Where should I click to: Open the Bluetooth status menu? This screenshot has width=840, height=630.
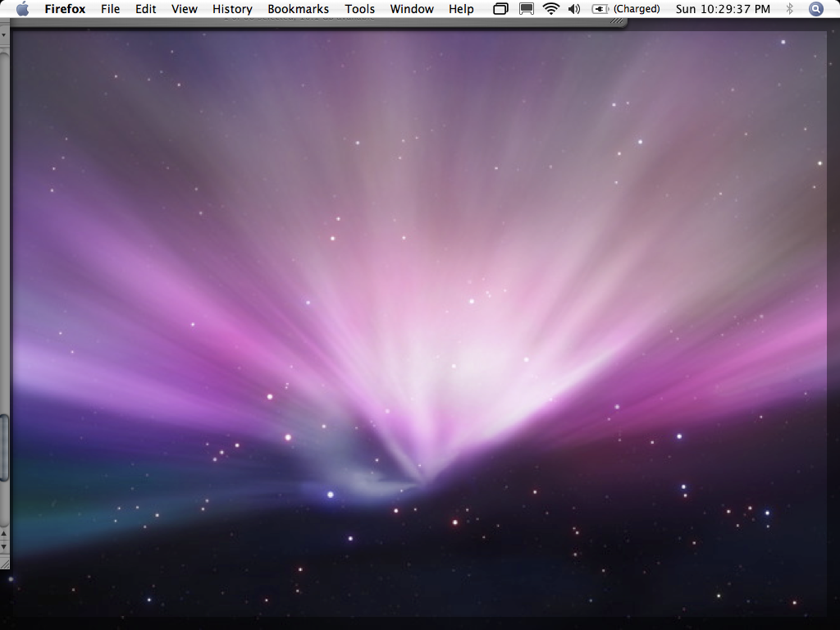789,9
